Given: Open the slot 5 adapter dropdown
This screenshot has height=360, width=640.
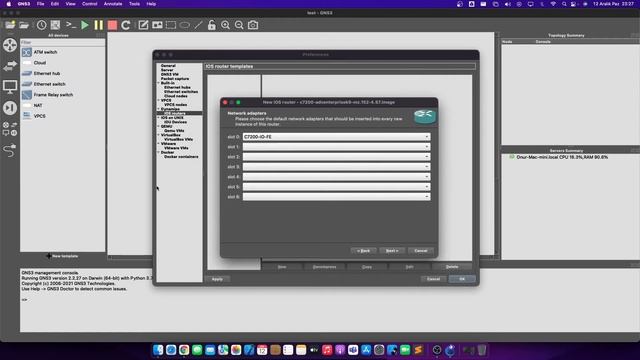Looking at the screenshot, I should coord(336,187).
